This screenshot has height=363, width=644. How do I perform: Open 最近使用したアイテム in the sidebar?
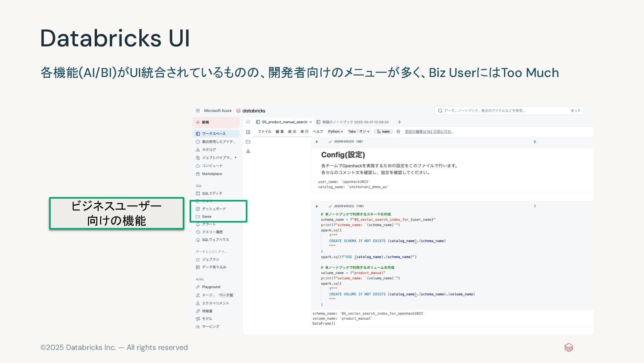pyautogui.click(x=216, y=142)
